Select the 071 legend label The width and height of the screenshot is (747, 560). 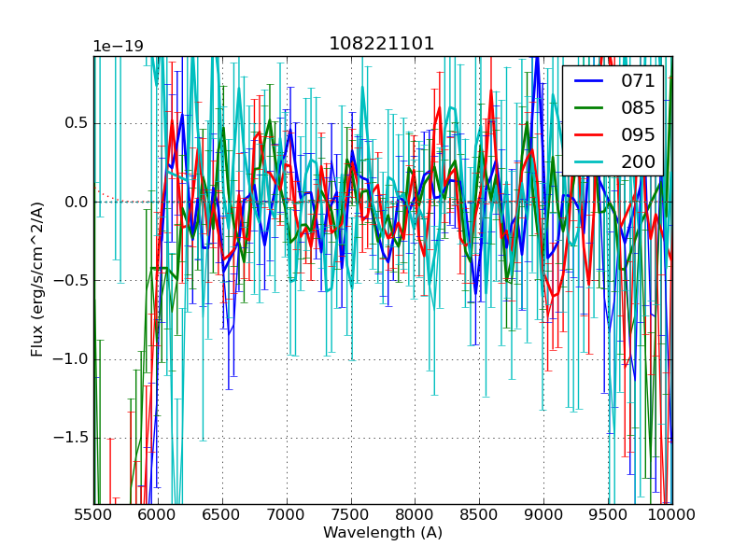point(638,81)
